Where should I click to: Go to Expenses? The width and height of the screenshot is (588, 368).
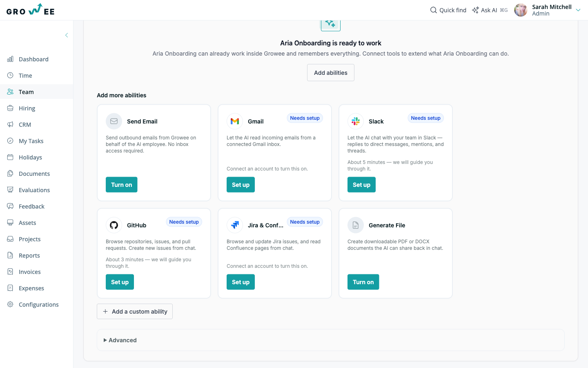tap(36, 288)
